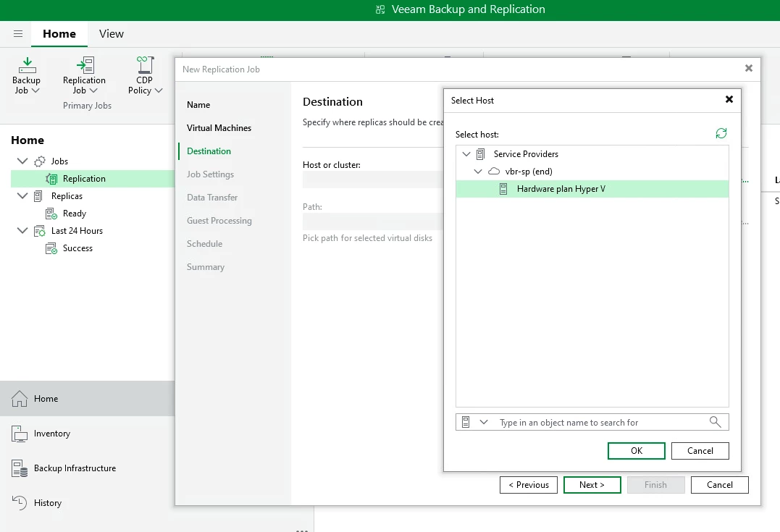Collapse the vbr-sp (end) node
The height and width of the screenshot is (532, 780).
pyautogui.click(x=478, y=172)
